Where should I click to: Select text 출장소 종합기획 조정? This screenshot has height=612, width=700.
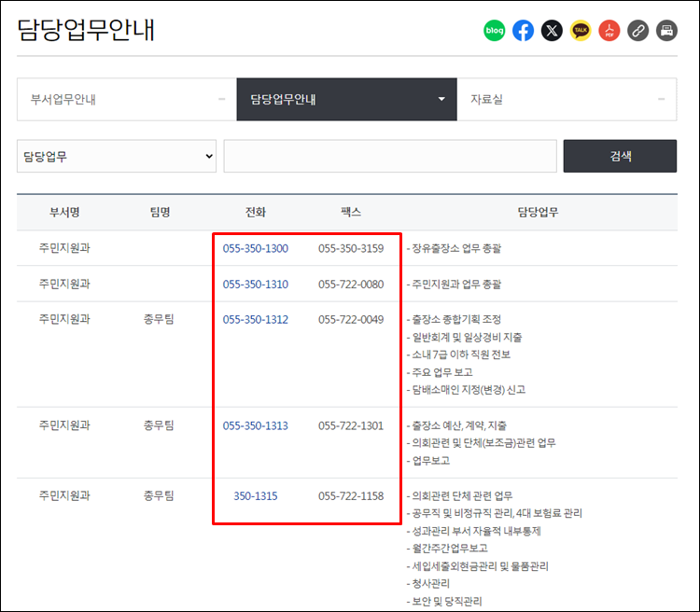pyautogui.click(x=455, y=320)
